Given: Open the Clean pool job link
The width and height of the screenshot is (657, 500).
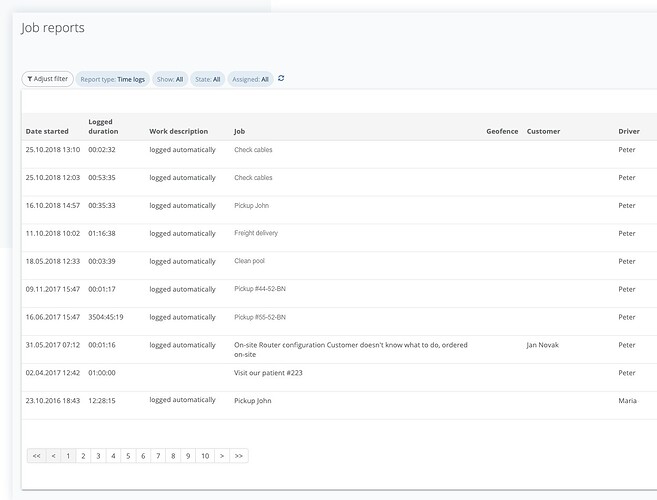Looking at the screenshot, I should [x=249, y=261].
